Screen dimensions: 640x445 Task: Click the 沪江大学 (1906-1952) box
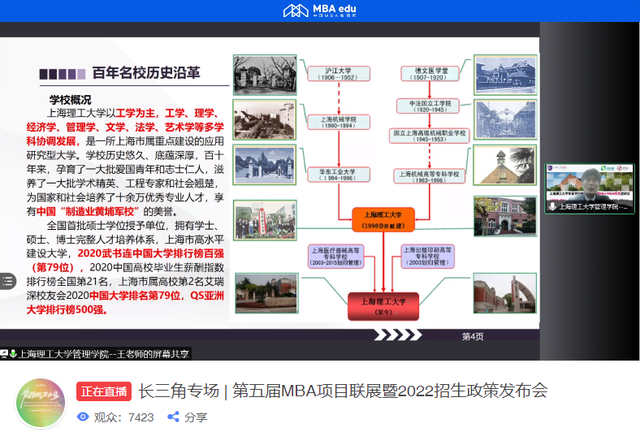click(339, 74)
